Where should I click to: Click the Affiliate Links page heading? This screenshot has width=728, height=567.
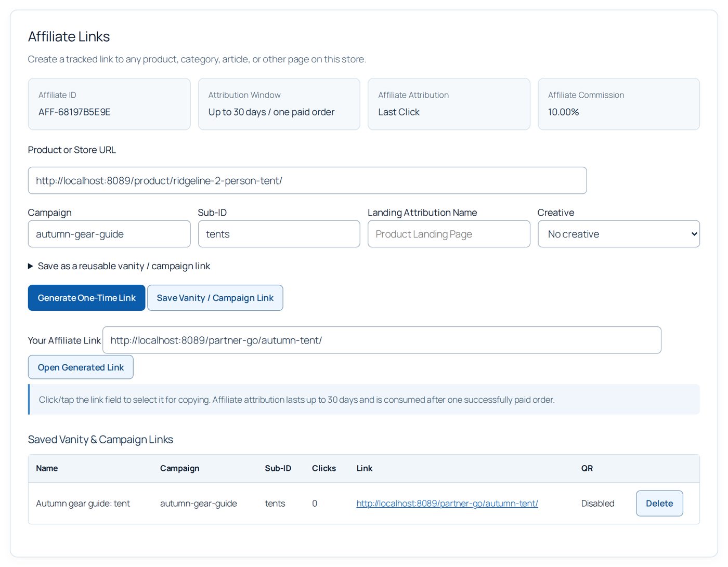click(x=69, y=36)
